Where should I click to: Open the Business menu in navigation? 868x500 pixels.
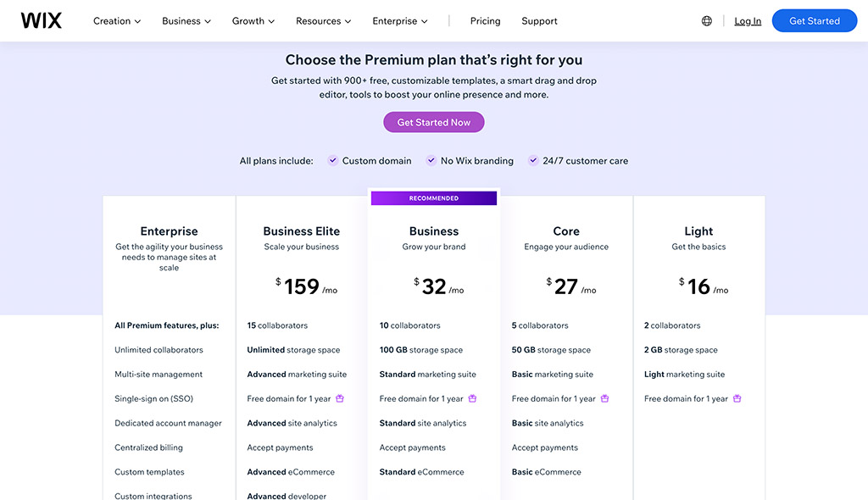[x=186, y=20]
